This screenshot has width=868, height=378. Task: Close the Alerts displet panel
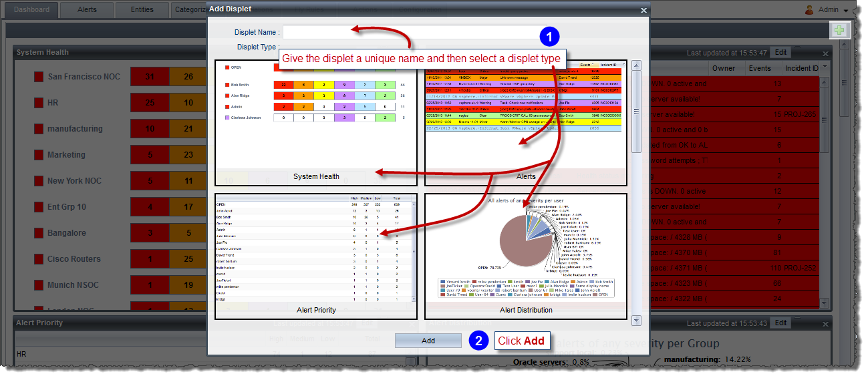click(825, 53)
